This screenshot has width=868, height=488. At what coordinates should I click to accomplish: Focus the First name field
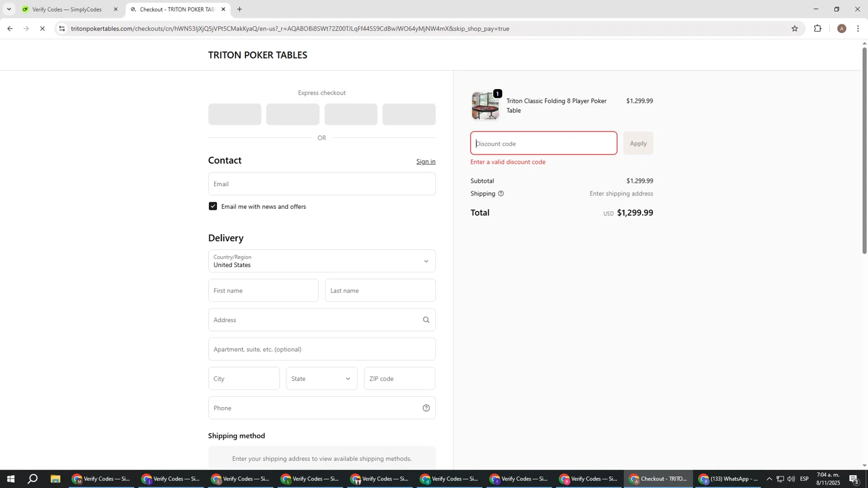tap(263, 290)
